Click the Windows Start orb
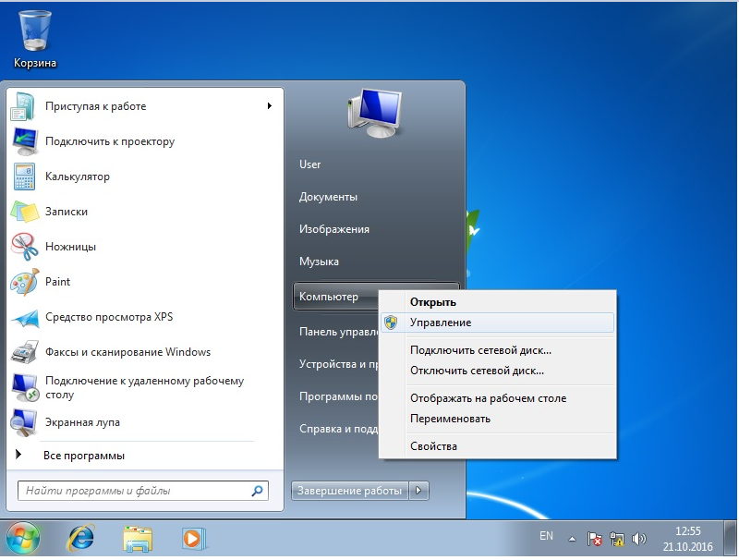Viewport: 739px width, 560px height. point(22,539)
